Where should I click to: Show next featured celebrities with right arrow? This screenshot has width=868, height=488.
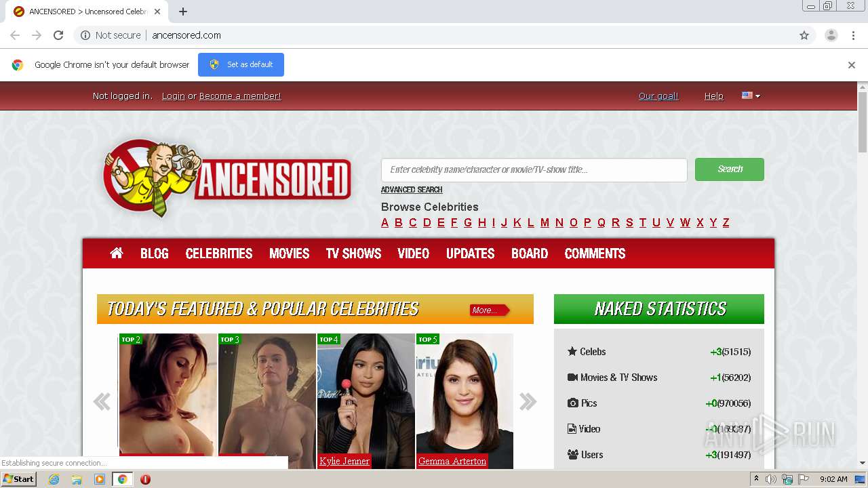528,401
